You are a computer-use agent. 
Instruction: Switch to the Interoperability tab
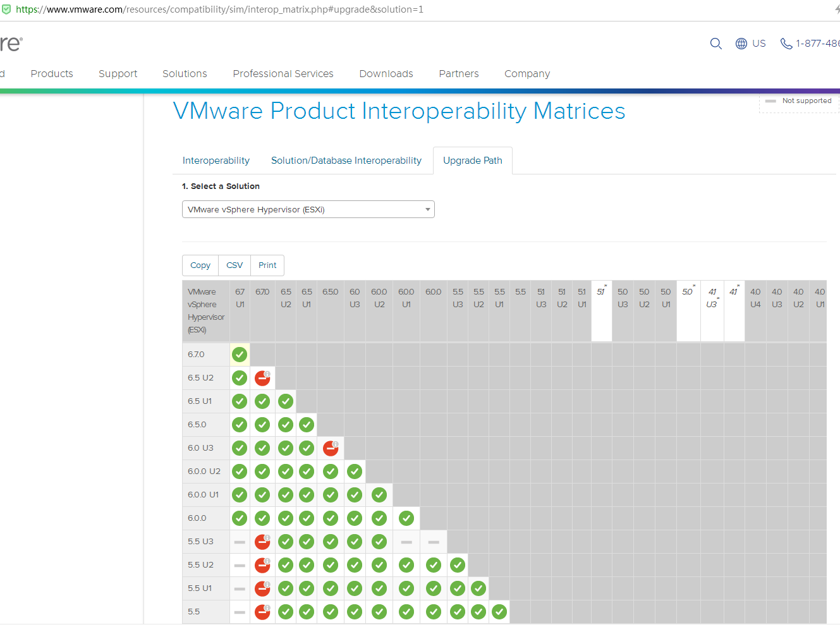[x=216, y=160]
